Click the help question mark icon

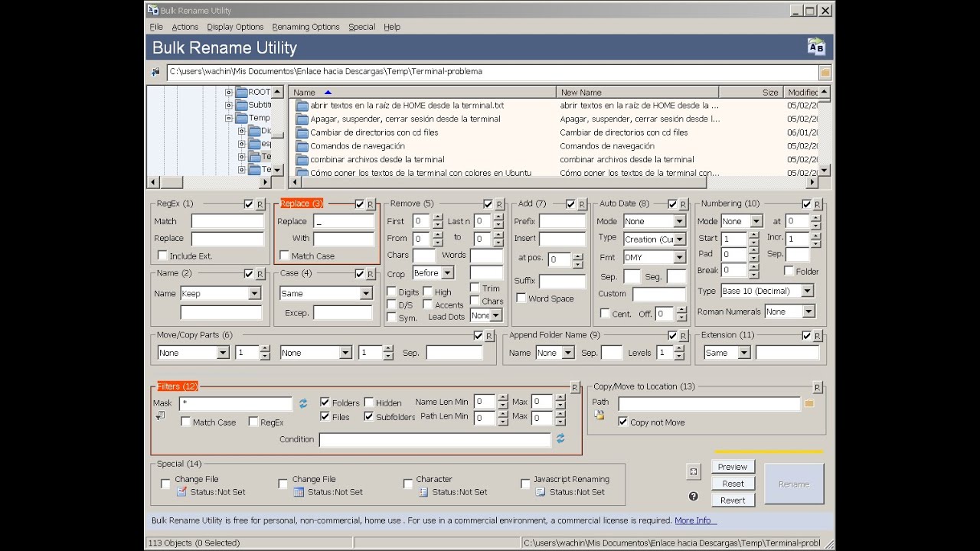coord(694,497)
